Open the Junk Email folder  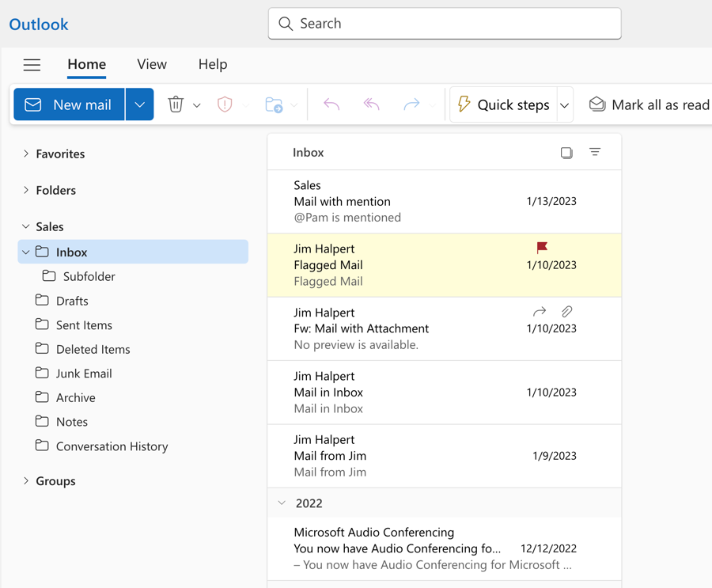click(83, 374)
